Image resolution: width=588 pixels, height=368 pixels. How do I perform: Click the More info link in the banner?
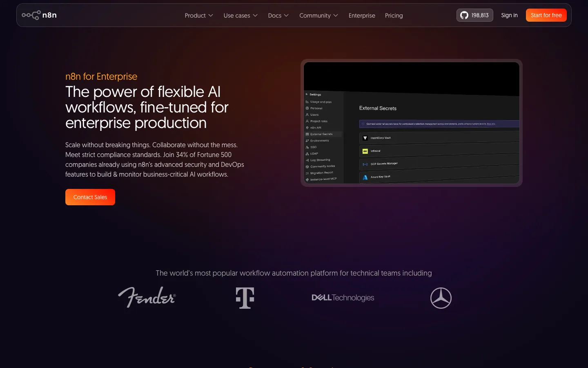(491, 123)
